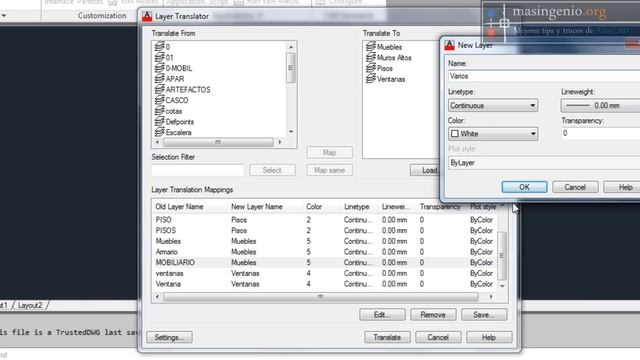
Task: Select cotas layer in Translate From
Action: coord(169,111)
